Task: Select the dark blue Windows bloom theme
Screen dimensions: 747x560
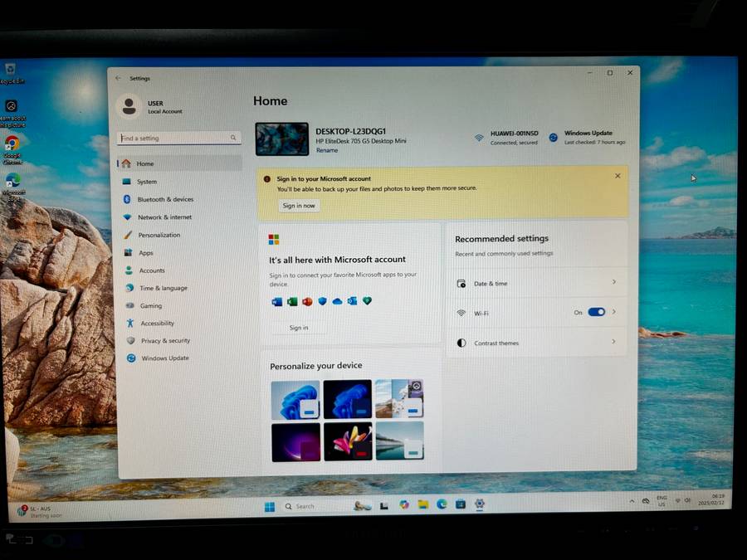Action: 346,400
